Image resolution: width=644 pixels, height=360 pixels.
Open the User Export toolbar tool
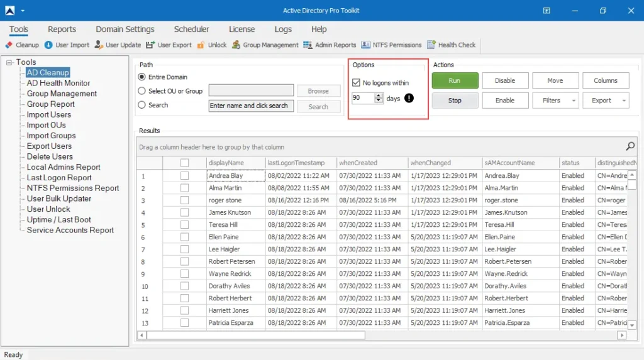tap(169, 45)
